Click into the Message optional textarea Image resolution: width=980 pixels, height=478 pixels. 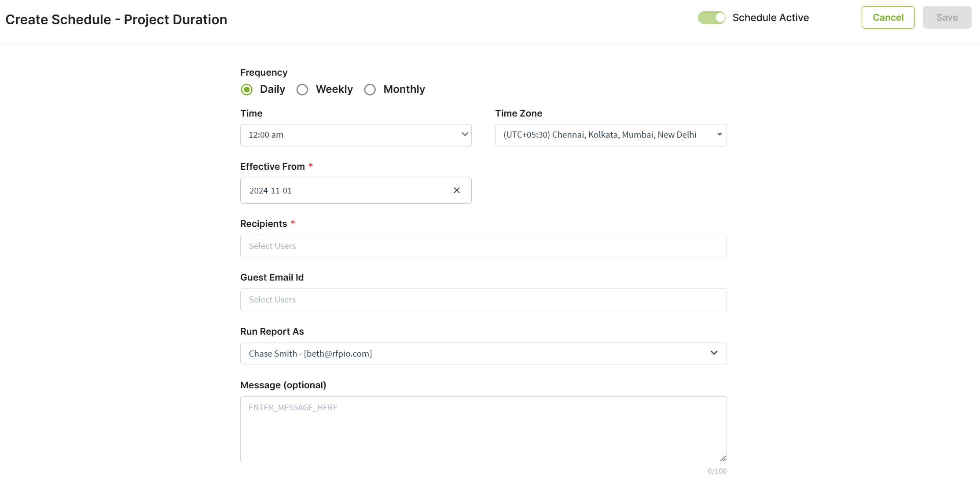[483, 429]
